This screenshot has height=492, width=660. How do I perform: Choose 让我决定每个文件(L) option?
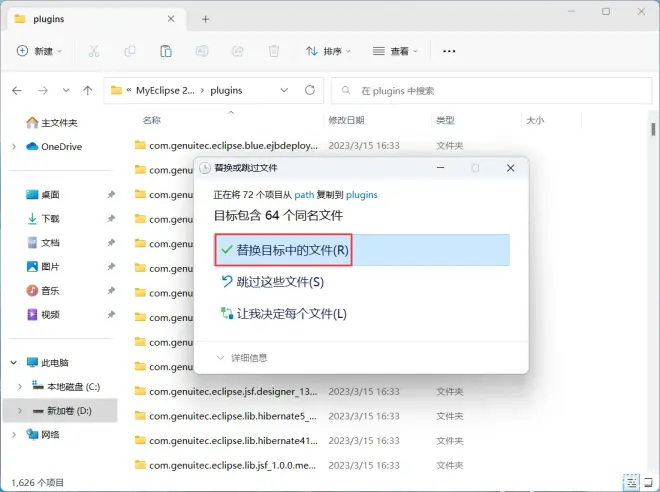coord(284,314)
